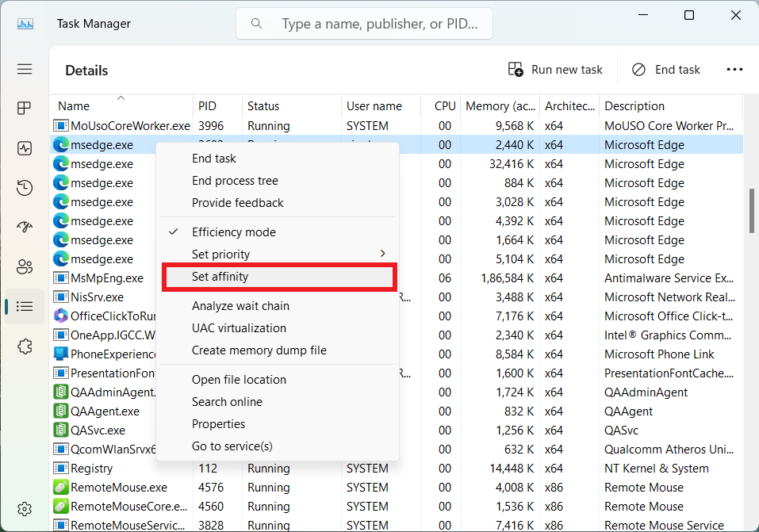Screen dimensions: 759x532
Task: Click the Intel Graphics Comm... description
Action: [668, 335]
